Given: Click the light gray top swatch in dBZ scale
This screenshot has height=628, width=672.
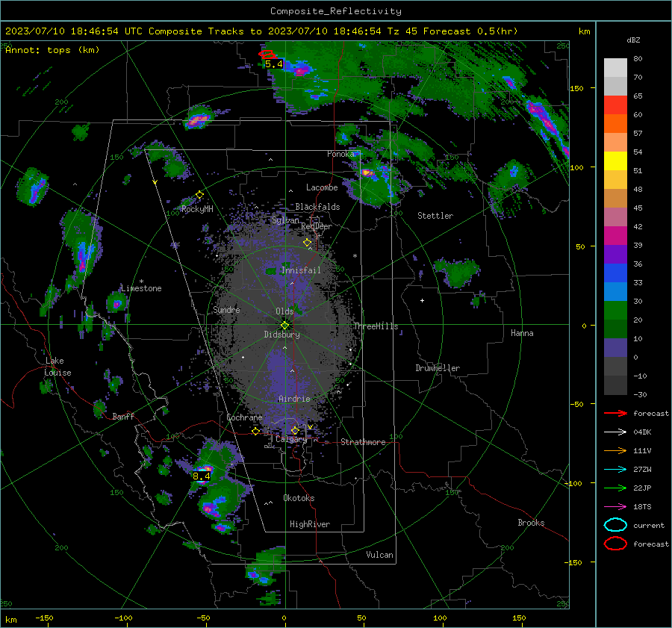Looking at the screenshot, I should [x=615, y=68].
